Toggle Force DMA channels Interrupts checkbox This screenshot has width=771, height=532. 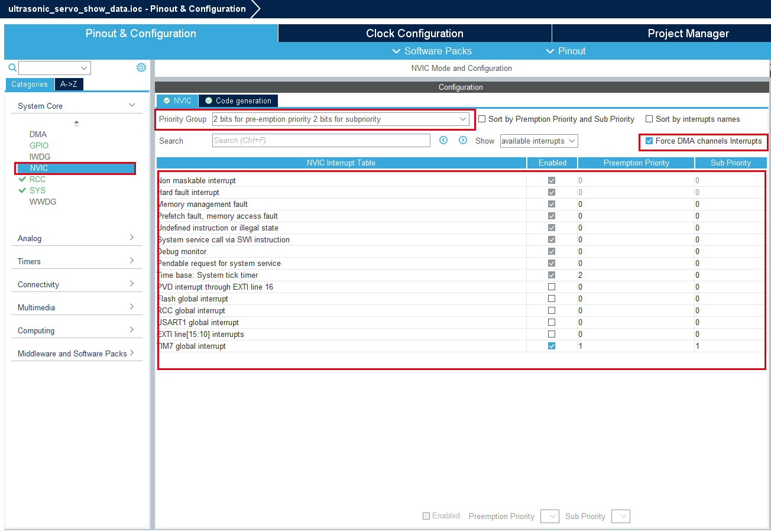pyautogui.click(x=649, y=141)
